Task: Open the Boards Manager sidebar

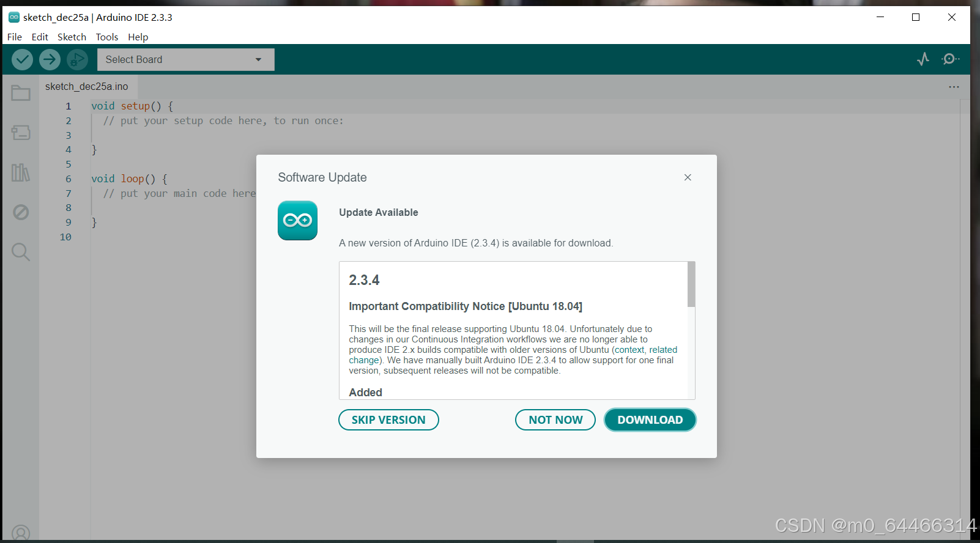Action: pyautogui.click(x=21, y=132)
